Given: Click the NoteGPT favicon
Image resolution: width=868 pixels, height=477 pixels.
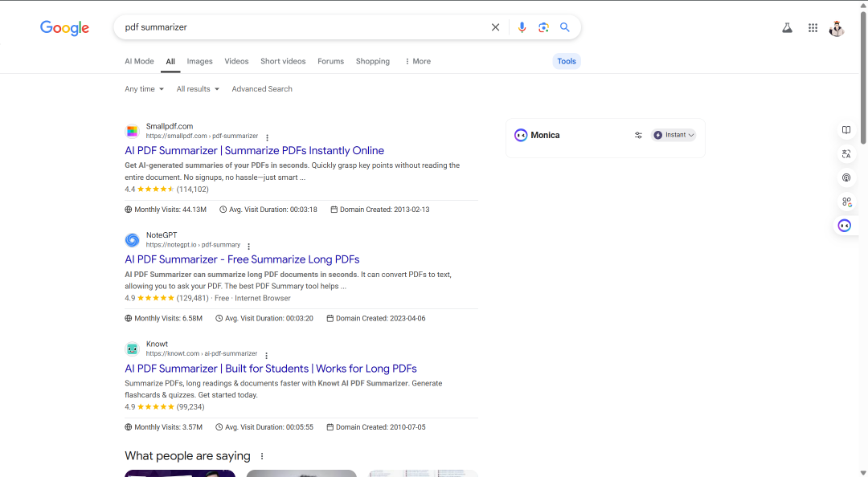Looking at the screenshot, I should click(x=133, y=239).
